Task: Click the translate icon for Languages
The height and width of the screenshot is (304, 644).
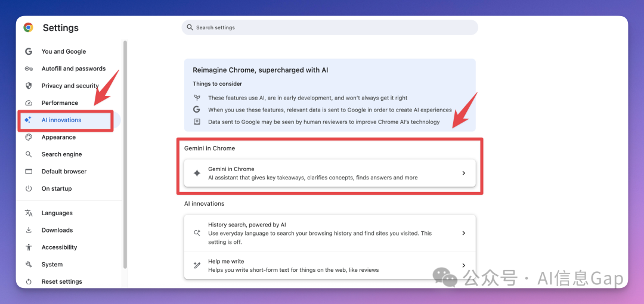Action: [29, 213]
